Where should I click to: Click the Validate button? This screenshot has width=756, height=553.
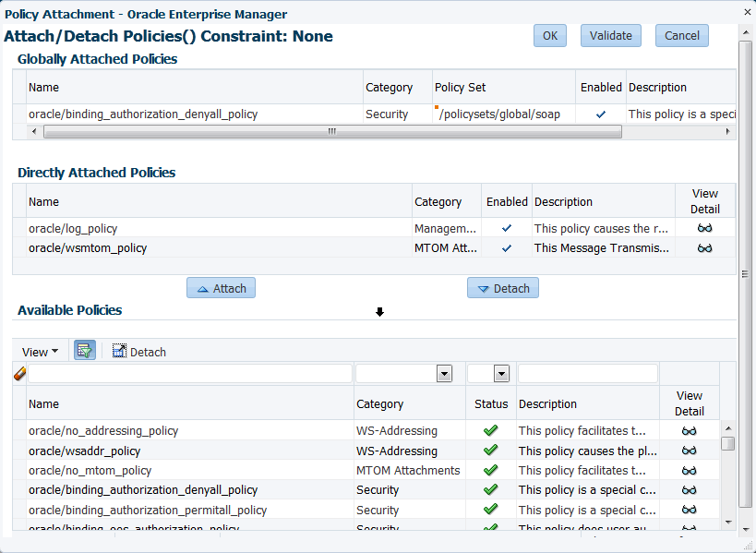[x=611, y=36]
